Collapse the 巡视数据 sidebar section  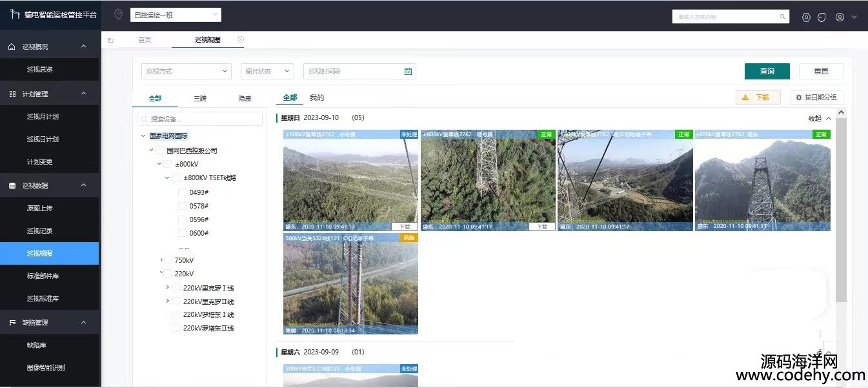(x=84, y=186)
